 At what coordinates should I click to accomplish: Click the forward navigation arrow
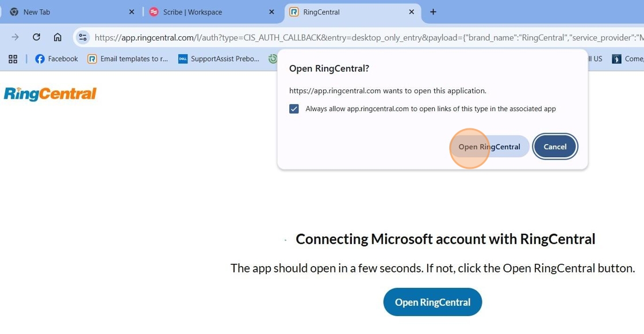15,37
